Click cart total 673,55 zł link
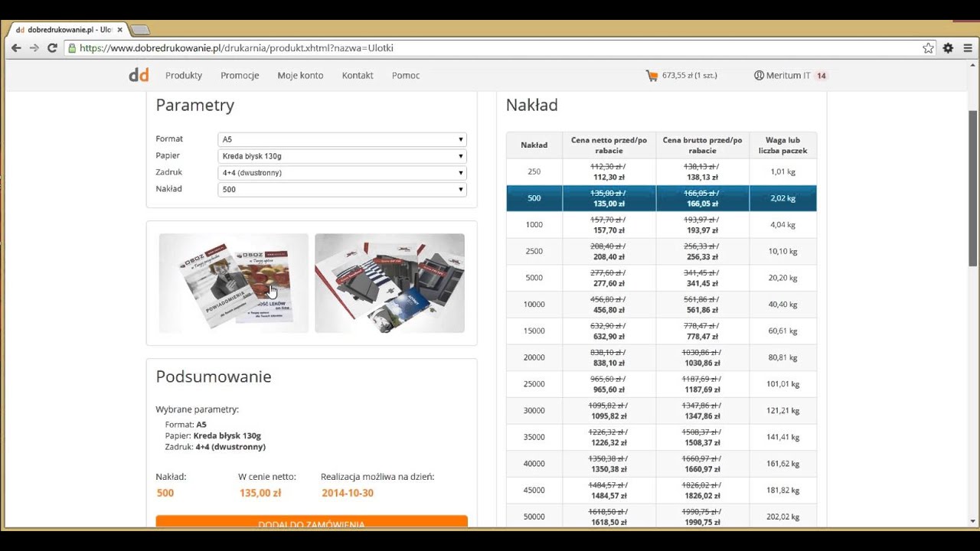Screen dimensions: 980x551 (689, 76)
